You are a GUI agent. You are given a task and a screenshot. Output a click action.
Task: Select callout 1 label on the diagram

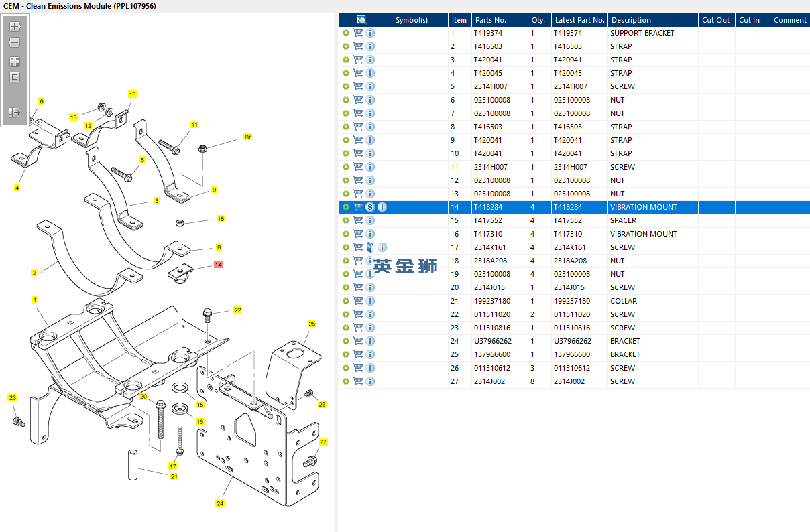coord(35,300)
